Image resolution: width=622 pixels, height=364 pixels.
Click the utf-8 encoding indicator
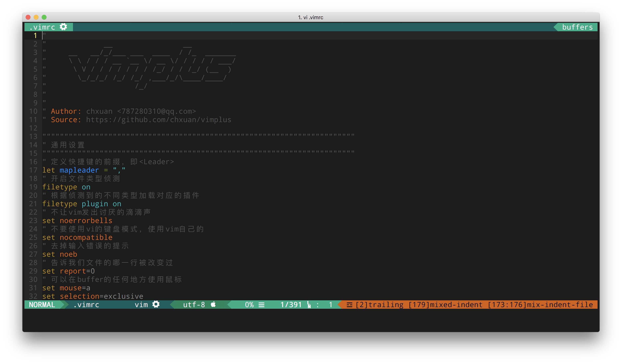[x=194, y=305]
